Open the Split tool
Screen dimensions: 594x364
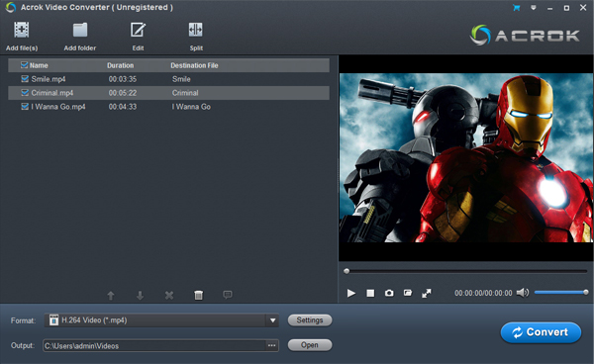click(196, 31)
